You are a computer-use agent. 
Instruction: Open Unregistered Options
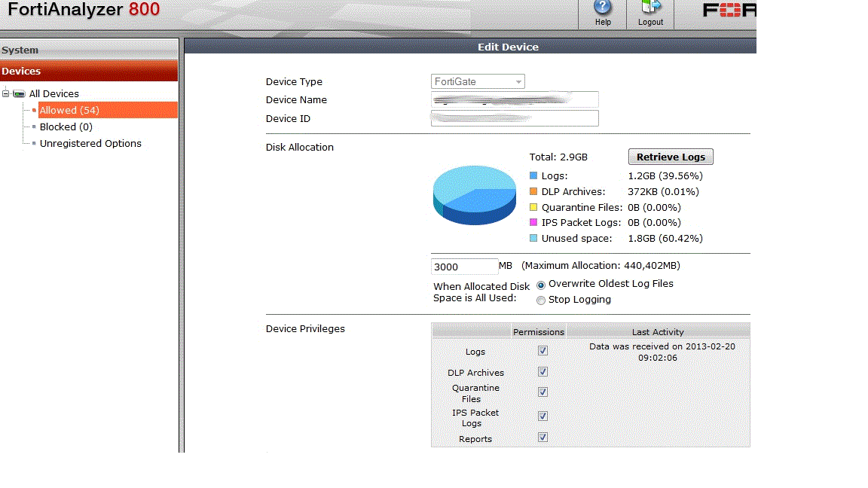[90, 143]
